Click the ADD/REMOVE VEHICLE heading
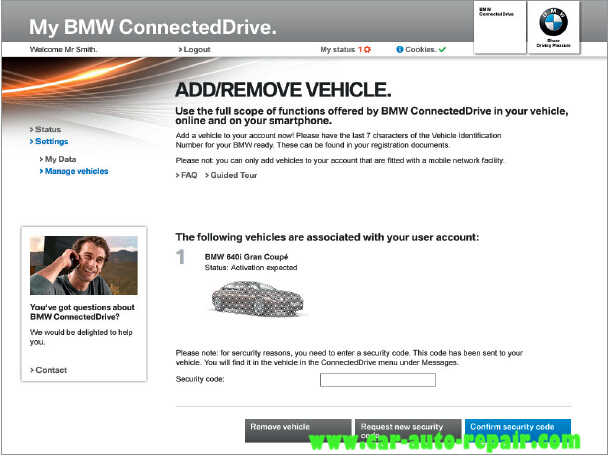 click(x=283, y=90)
